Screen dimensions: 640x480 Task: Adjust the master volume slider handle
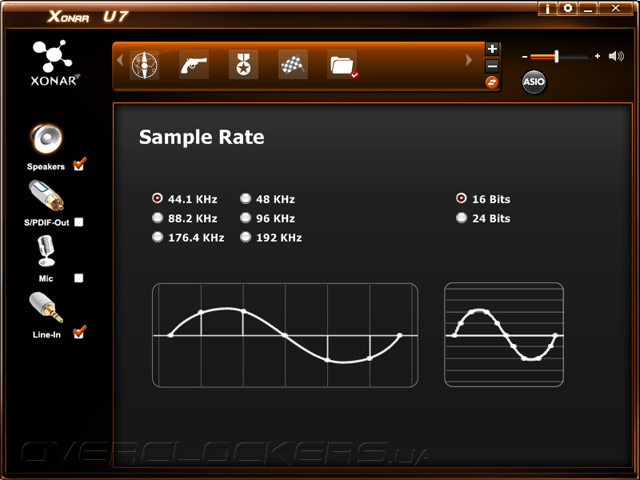click(556, 56)
